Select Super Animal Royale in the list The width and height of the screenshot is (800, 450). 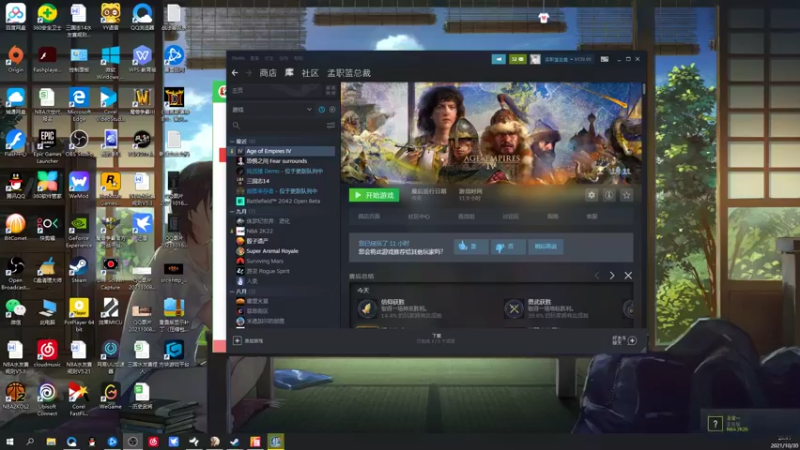[x=283, y=251]
